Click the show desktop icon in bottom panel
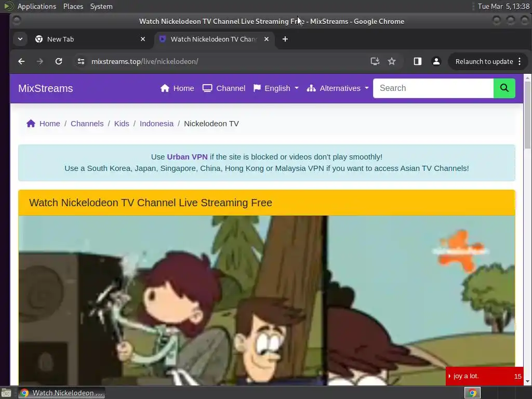The height and width of the screenshot is (399, 532). (6, 393)
